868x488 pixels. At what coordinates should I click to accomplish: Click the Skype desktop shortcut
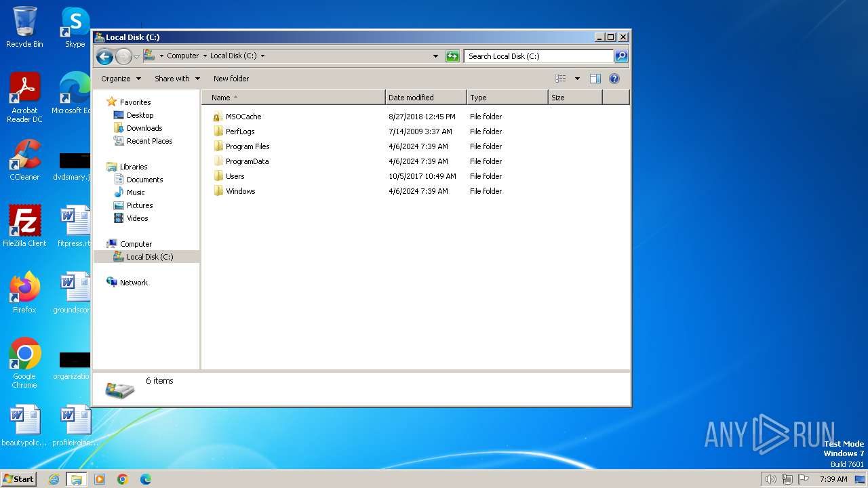point(75,27)
